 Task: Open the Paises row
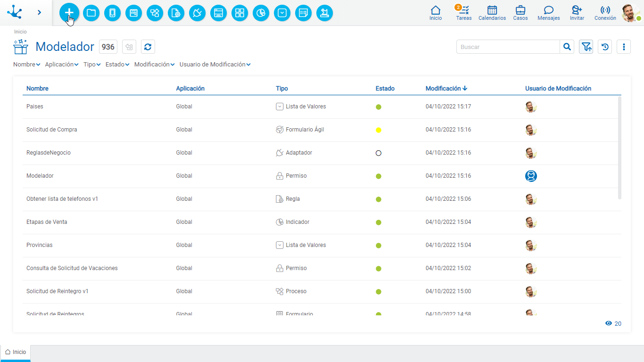tap(322, 107)
